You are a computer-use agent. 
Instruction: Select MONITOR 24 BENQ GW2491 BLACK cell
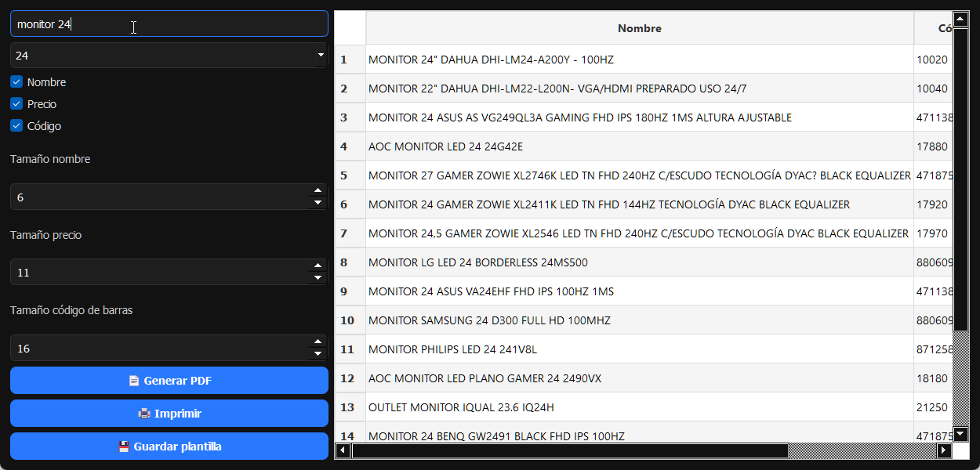640,432
